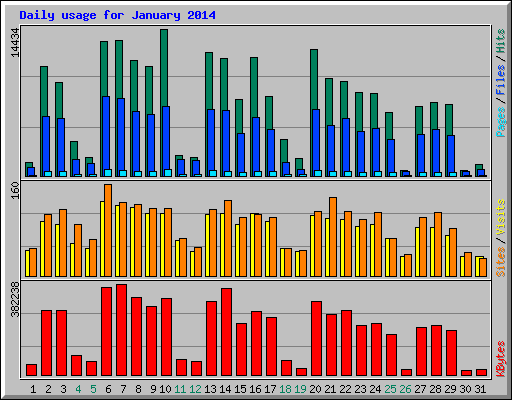Click the yellow sites bar for day 16
The image size is (512, 400).
(252, 245)
